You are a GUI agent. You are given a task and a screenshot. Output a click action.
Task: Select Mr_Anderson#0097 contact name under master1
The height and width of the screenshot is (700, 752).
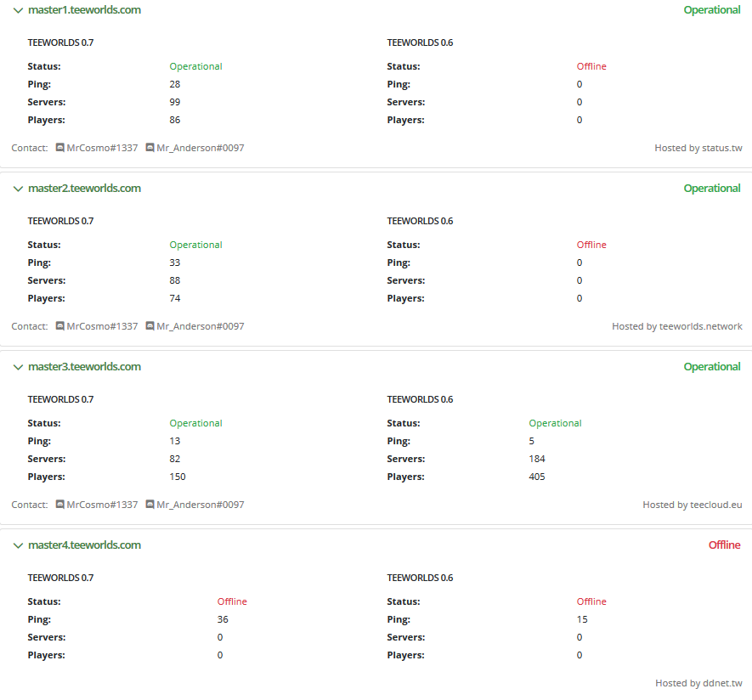click(x=201, y=148)
